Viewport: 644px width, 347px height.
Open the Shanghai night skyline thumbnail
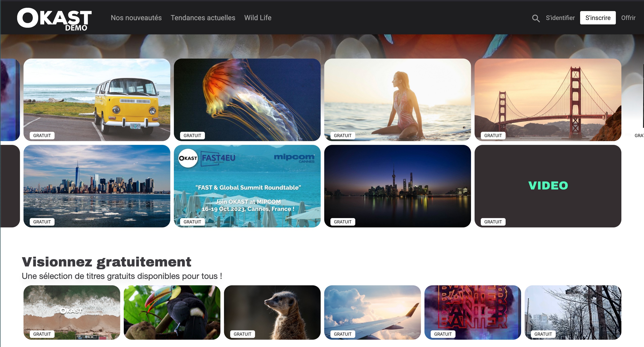397,186
